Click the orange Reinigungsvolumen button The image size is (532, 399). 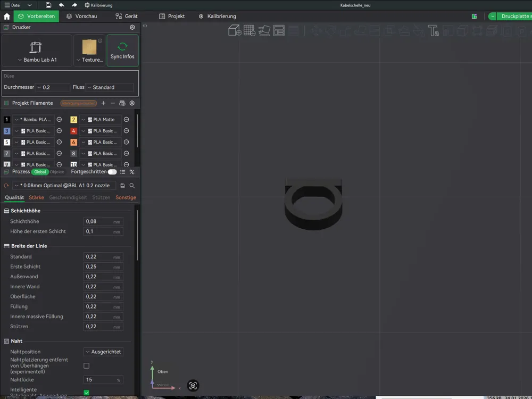[x=79, y=103]
